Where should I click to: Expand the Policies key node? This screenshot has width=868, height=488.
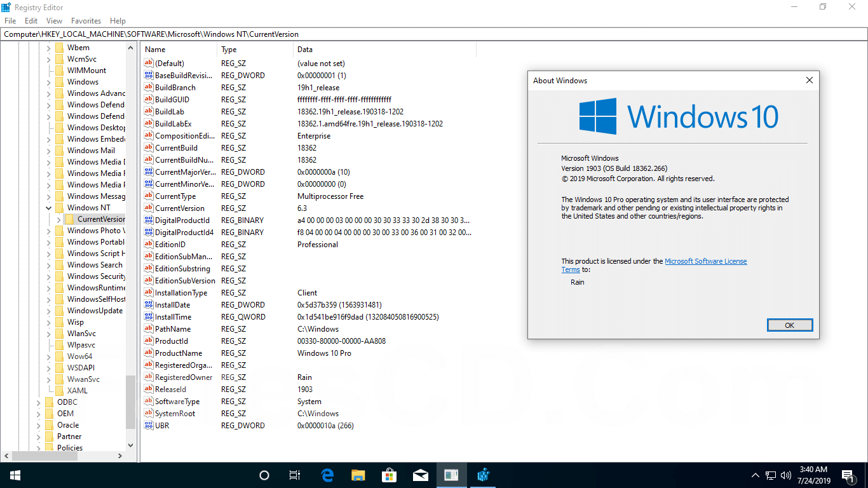39,448
